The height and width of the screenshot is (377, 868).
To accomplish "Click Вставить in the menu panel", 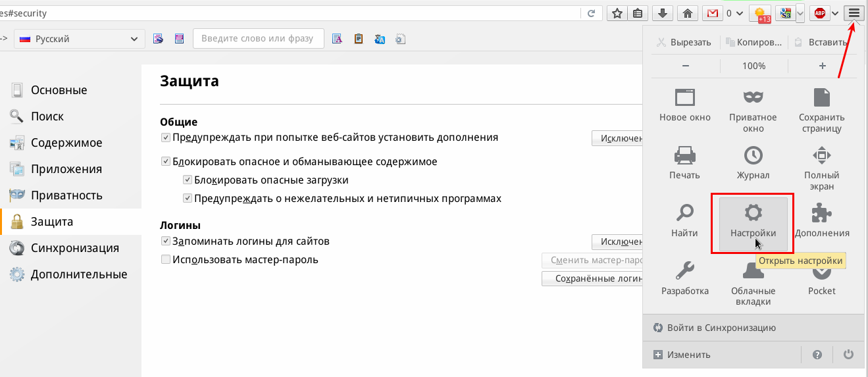I will point(821,42).
